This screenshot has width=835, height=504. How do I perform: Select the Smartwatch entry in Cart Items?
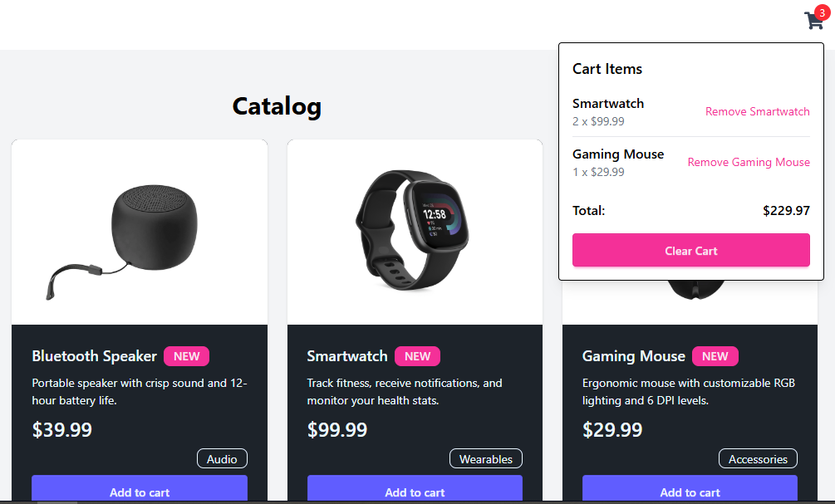click(x=608, y=103)
